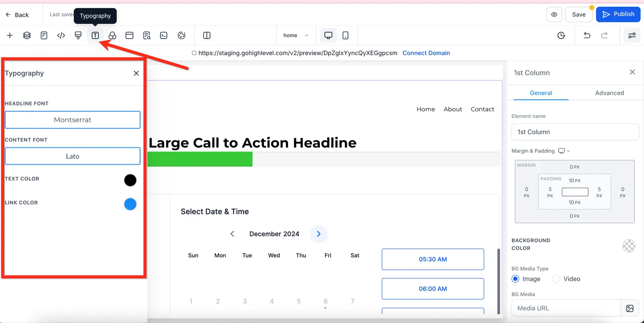This screenshot has height=323, width=644.
Task: Click the add element plus icon
Action: tap(10, 35)
